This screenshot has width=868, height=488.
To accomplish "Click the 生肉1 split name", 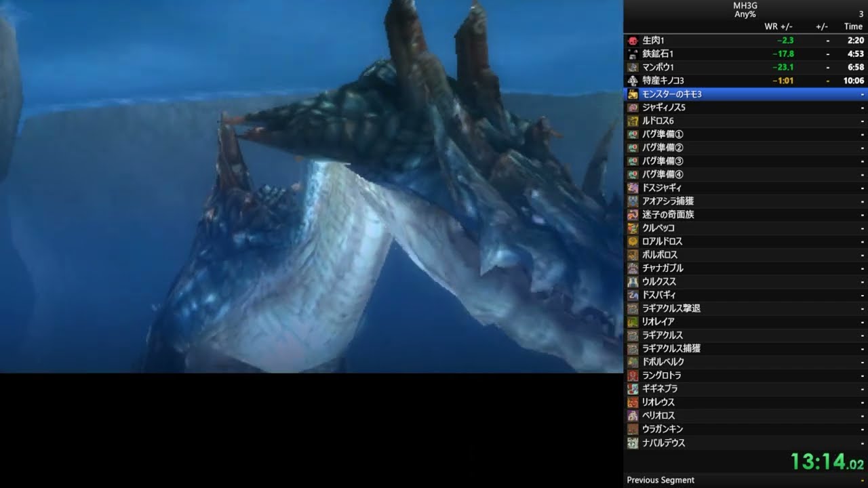I will tap(653, 41).
